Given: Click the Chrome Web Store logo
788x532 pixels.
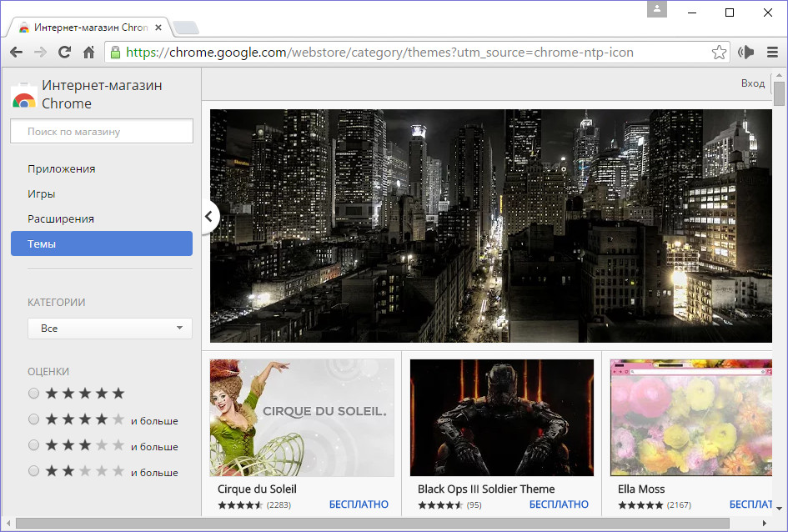Looking at the screenshot, I should click(23, 95).
